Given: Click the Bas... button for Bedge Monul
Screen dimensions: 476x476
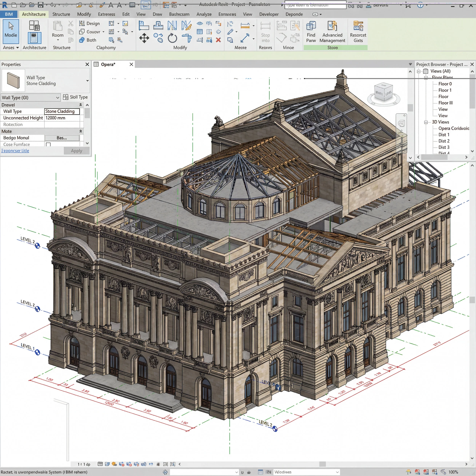Looking at the screenshot, I should (x=61, y=138).
